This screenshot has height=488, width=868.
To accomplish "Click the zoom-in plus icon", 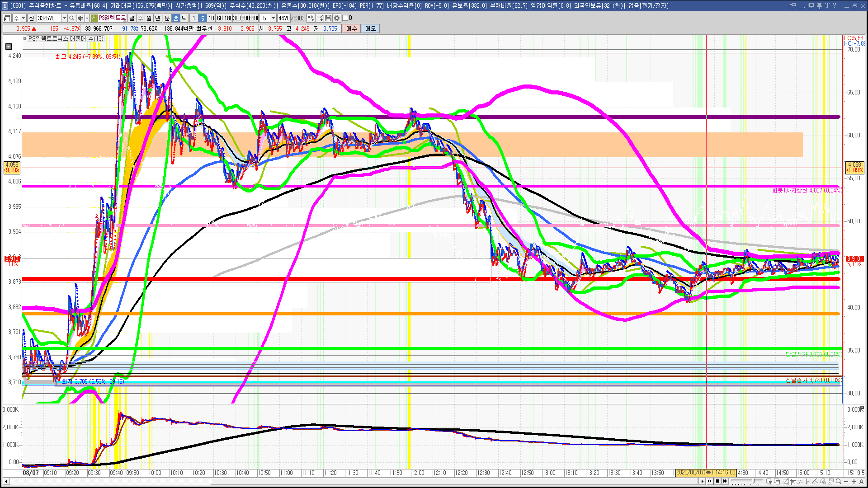I will pyautogui.click(x=854, y=482).
